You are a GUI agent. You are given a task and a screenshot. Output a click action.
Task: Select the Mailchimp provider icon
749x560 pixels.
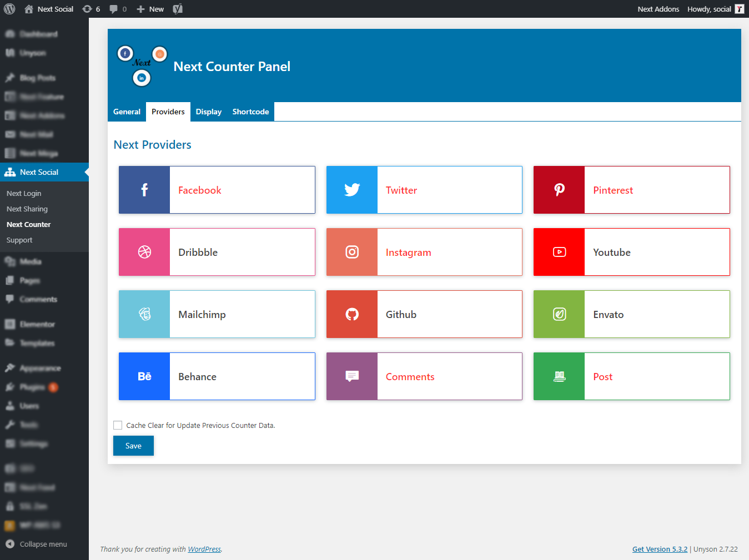pos(144,314)
